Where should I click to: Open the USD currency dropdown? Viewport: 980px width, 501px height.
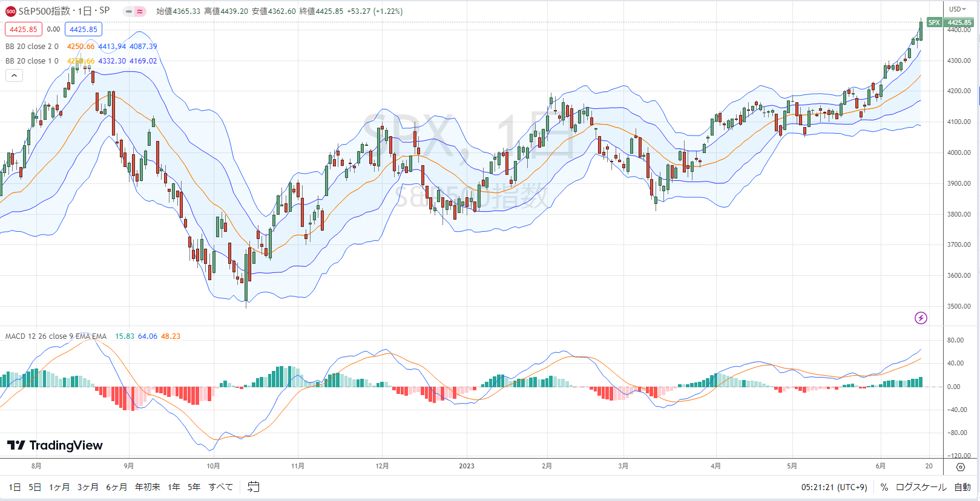(958, 9)
